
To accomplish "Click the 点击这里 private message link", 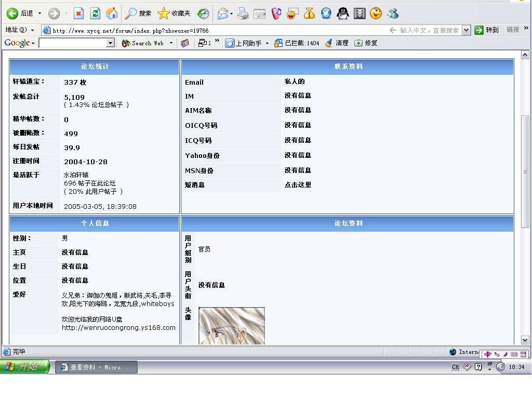I will [x=298, y=185].
